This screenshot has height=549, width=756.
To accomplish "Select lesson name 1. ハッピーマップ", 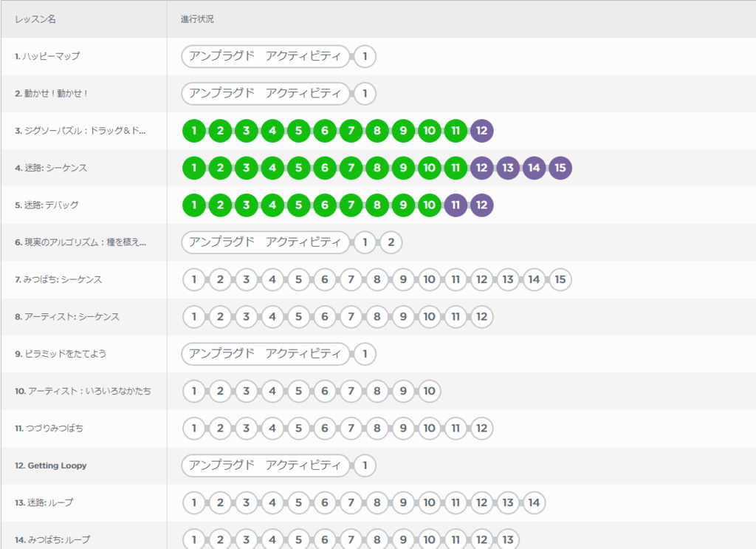I will [x=47, y=56].
